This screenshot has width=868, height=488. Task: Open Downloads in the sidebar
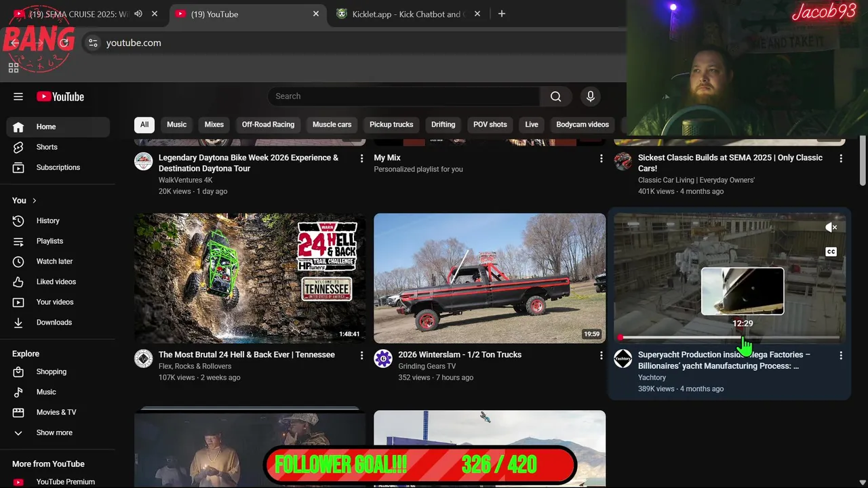(58, 323)
